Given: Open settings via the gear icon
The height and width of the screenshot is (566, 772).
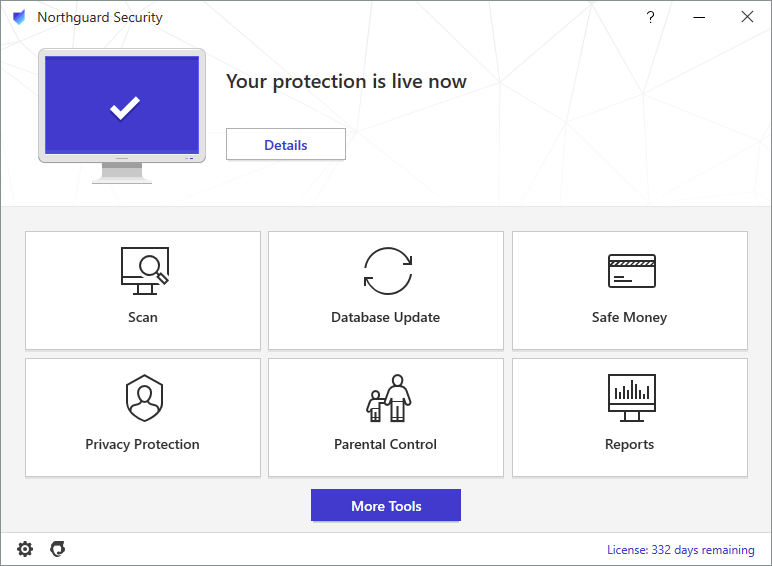Looking at the screenshot, I should 25,549.
